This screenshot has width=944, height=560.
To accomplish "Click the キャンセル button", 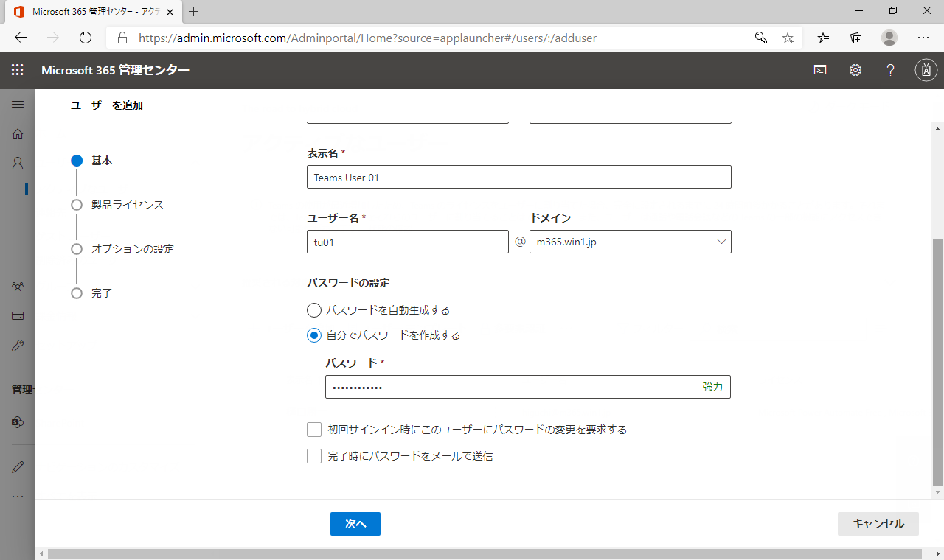I will pyautogui.click(x=878, y=524).
